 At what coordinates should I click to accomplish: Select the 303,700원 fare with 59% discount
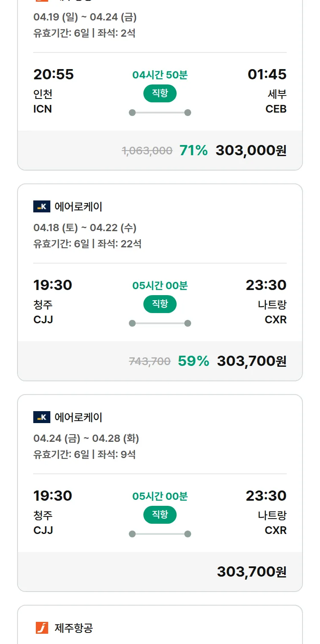coord(252,361)
